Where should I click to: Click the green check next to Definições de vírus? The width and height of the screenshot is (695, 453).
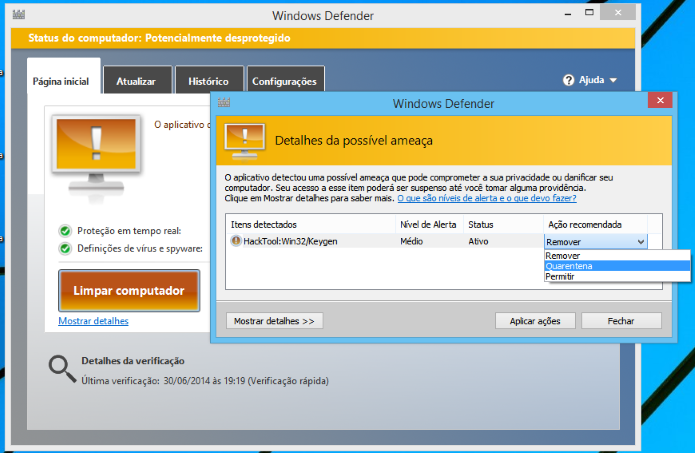[65, 249]
